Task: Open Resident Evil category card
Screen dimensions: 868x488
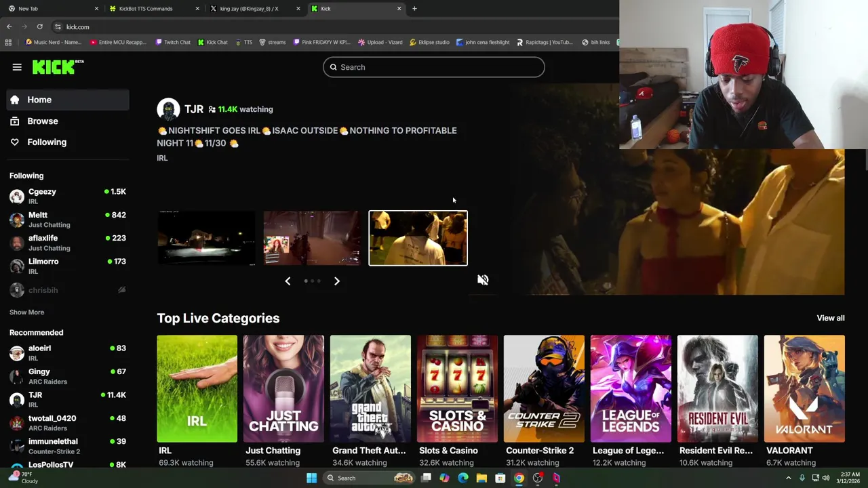Action: coord(717,388)
